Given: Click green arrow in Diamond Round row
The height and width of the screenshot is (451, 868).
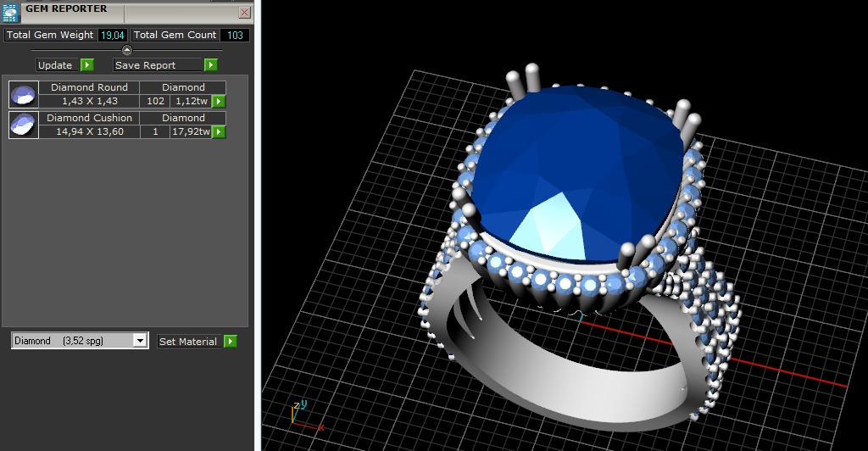Looking at the screenshot, I should pyautogui.click(x=220, y=101).
